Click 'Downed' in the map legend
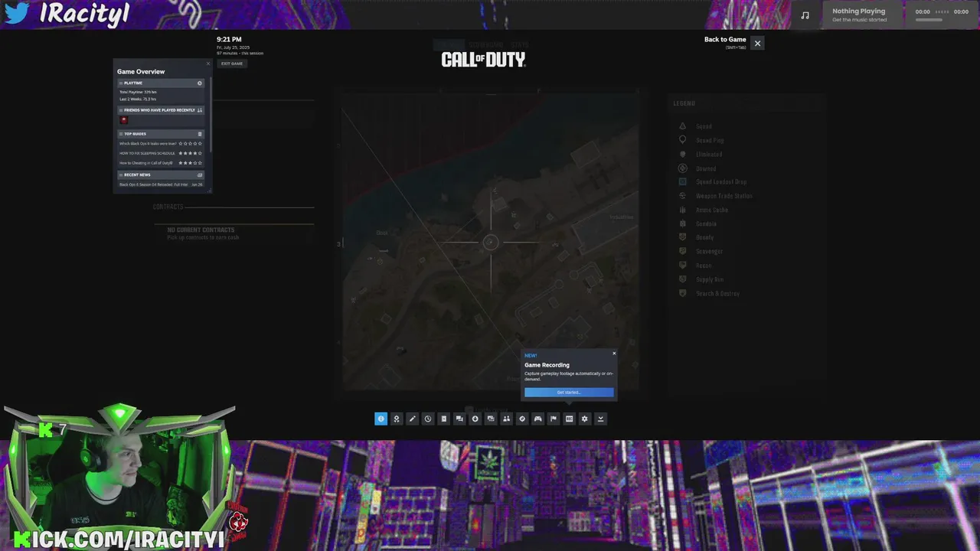Screen dimensions: 980x551 [706, 168]
